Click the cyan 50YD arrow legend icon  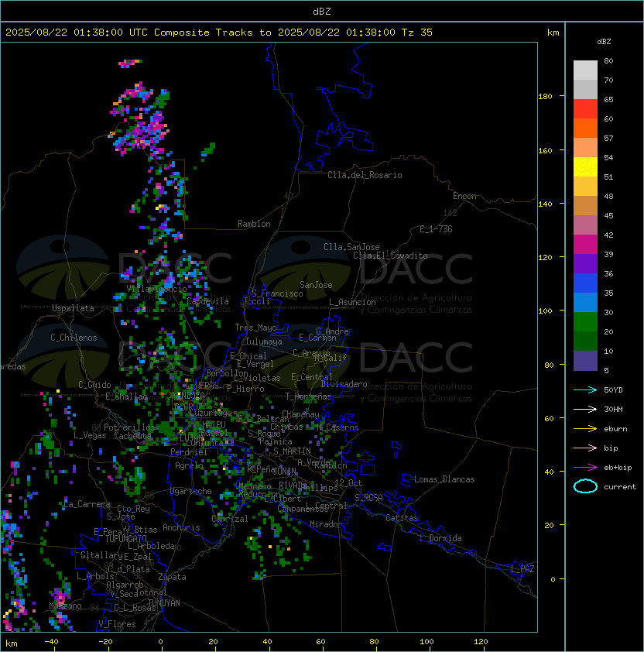tap(585, 390)
